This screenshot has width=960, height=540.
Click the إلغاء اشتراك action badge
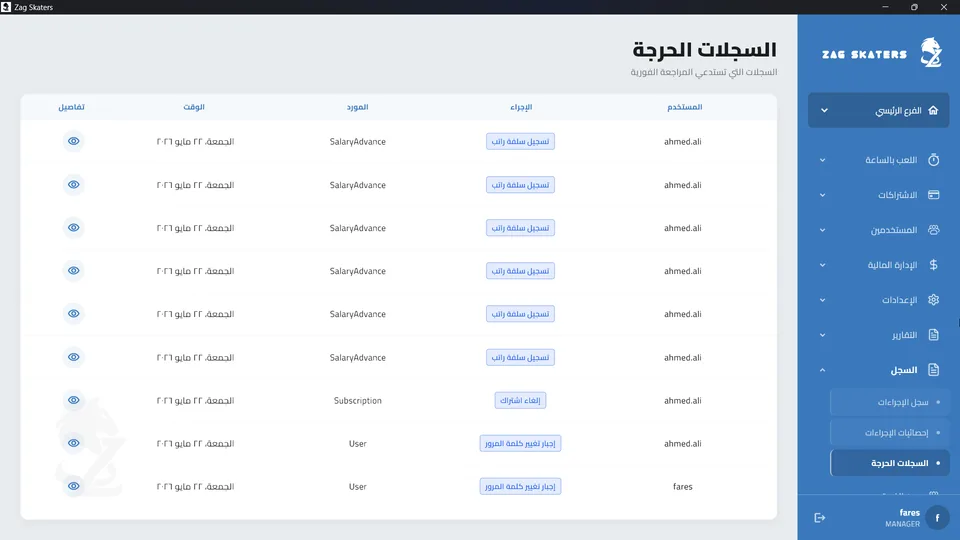point(520,400)
